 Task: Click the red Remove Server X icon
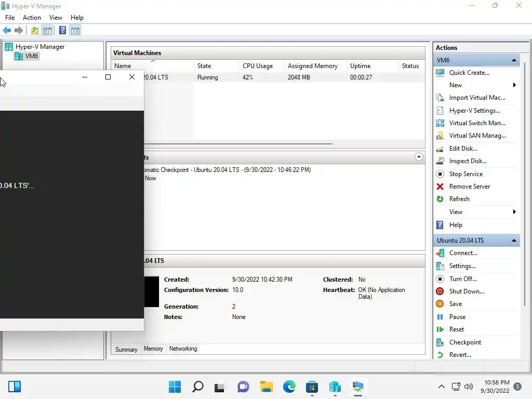coord(440,187)
